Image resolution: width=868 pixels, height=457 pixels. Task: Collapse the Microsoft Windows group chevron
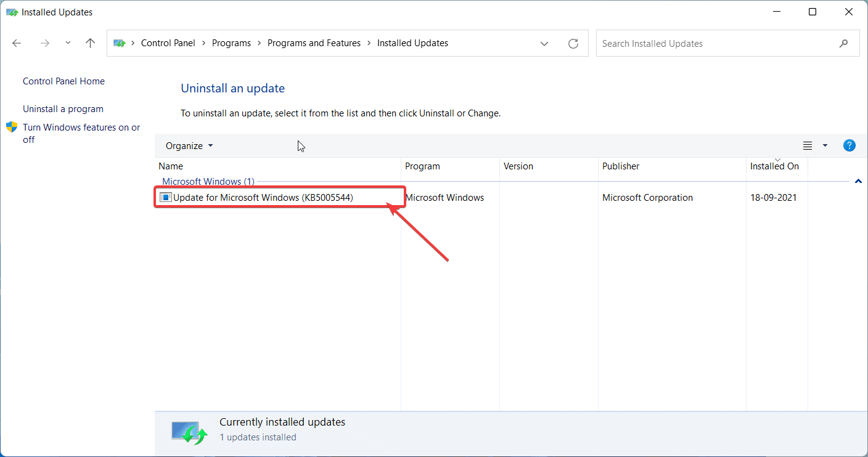[858, 181]
